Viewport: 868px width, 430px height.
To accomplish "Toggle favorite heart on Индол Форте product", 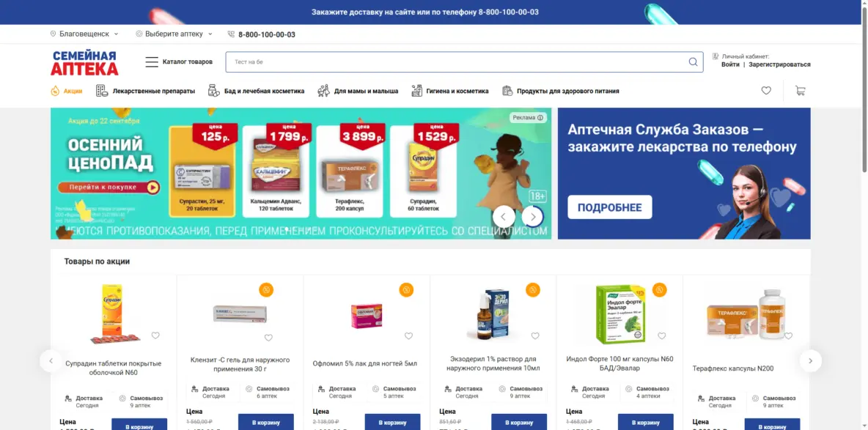I will click(x=662, y=336).
